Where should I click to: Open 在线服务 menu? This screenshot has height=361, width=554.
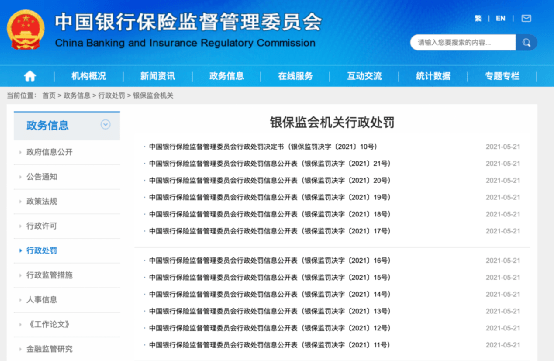tap(295, 76)
